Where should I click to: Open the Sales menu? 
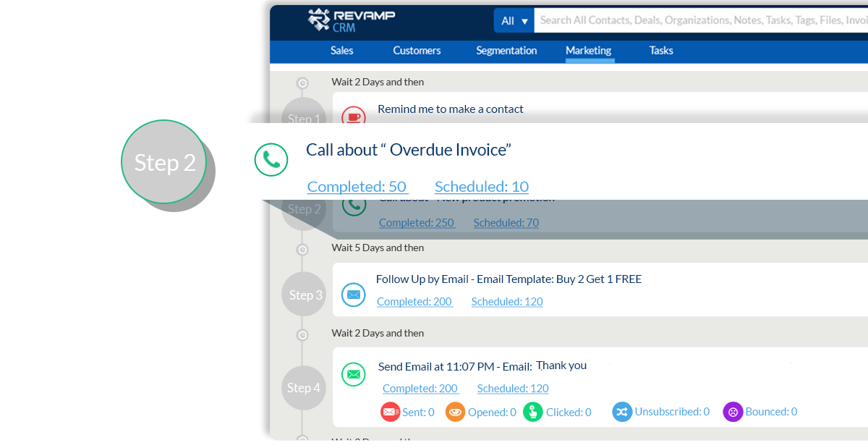[x=342, y=51]
